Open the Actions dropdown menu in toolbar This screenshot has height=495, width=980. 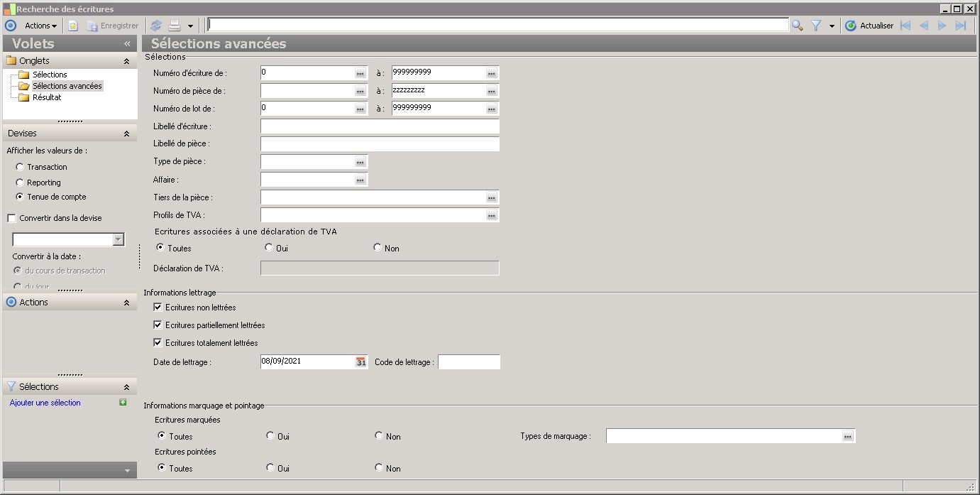pyautogui.click(x=40, y=26)
